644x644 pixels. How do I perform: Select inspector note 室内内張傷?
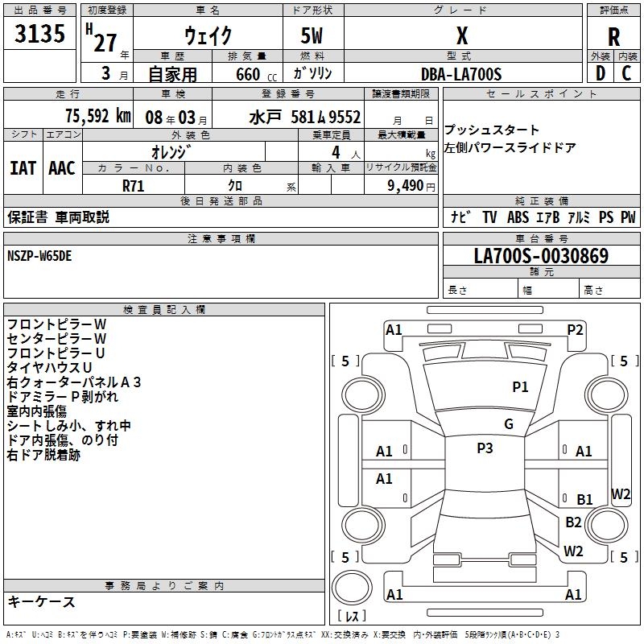click(36, 411)
